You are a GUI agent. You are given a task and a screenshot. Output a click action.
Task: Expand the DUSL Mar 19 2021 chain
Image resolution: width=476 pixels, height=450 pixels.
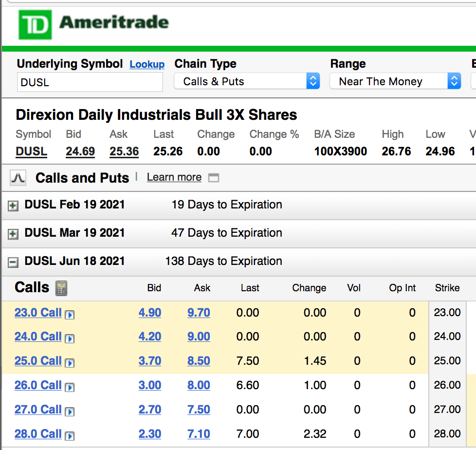point(13,234)
